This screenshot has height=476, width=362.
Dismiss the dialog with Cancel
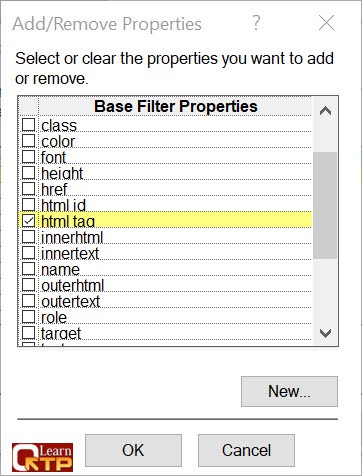pos(246,450)
